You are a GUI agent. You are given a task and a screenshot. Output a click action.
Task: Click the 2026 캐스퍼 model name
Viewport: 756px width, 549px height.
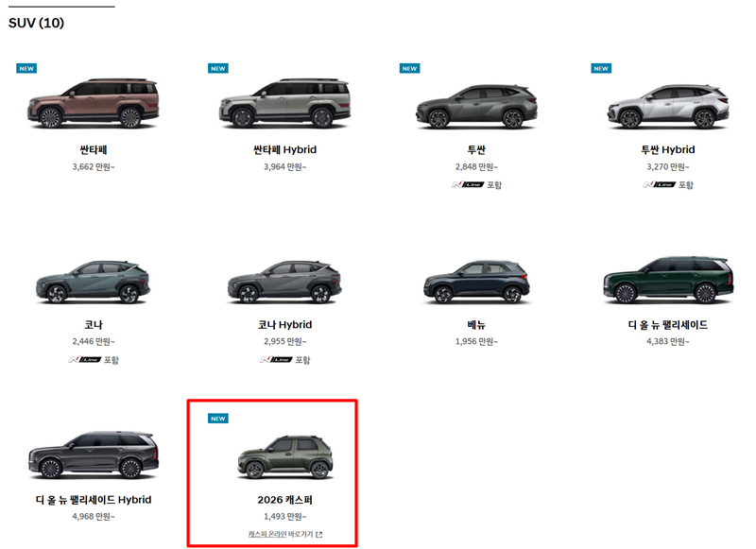[285, 499]
